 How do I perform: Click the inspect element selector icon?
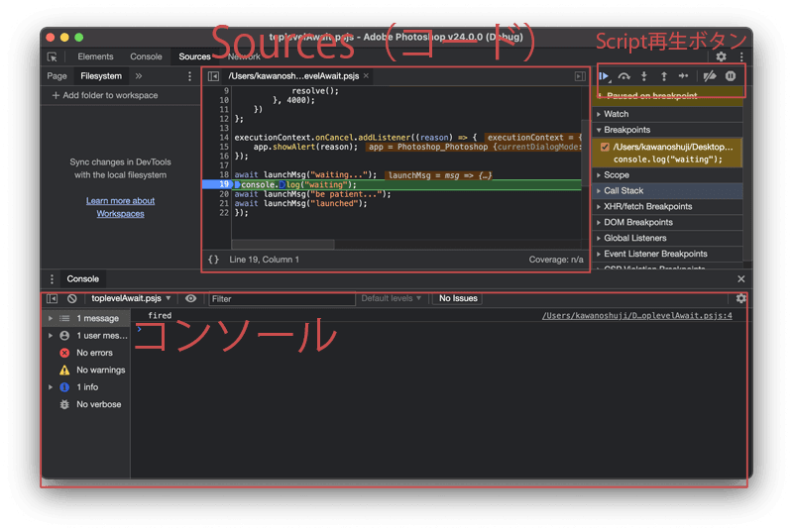click(53, 57)
